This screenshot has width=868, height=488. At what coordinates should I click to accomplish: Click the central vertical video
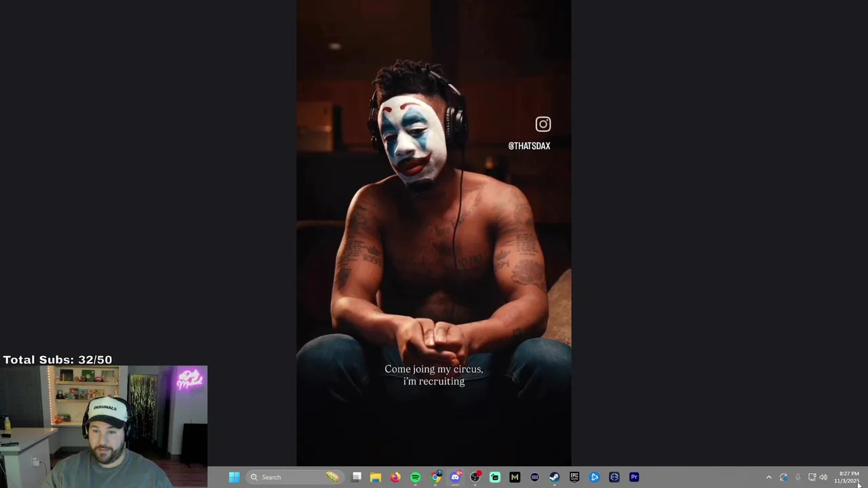tap(434, 232)
